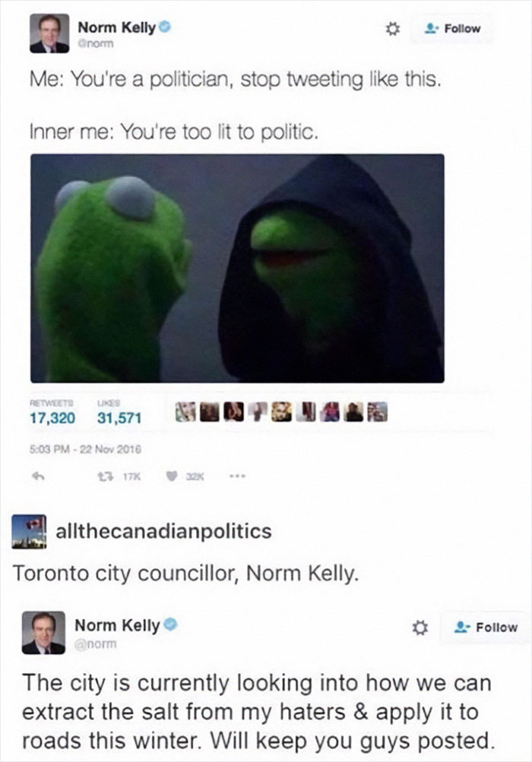Click the first liker avatar in the row
The width and height of the screenshot is (532, 762).
click(x=185, y=412)
